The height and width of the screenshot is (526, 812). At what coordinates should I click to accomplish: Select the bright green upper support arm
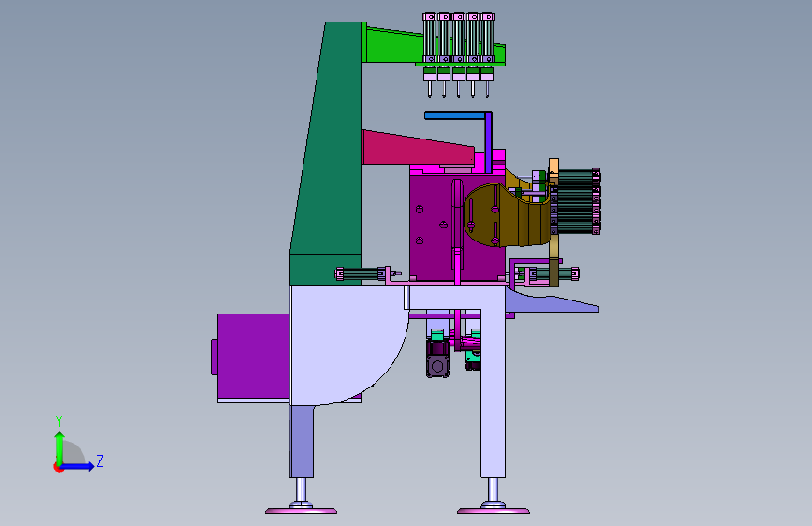396,47
